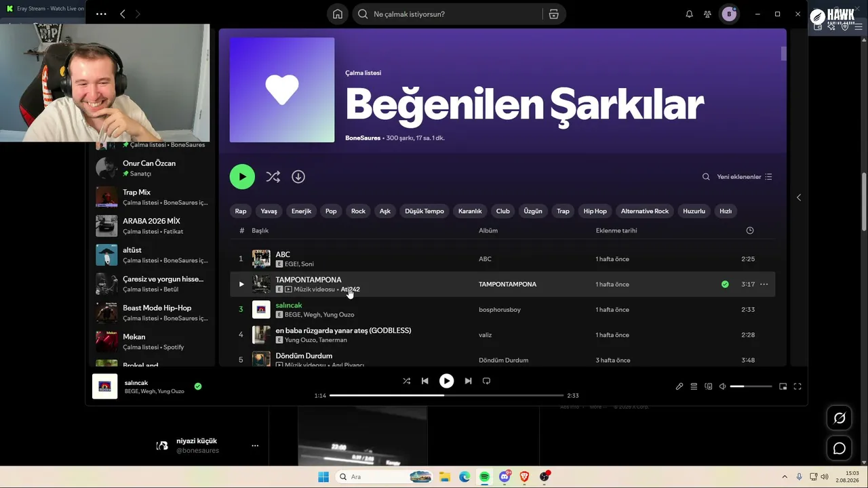Toggle shuffle for the playlist header
This screenshot has width=868, height=488.
click(273, 177)
